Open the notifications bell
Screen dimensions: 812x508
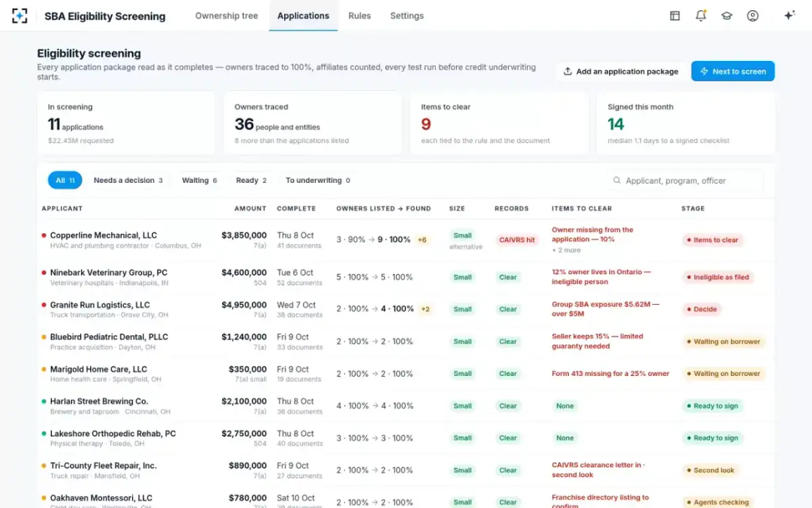pyautogui.click(x=700, y=16)
